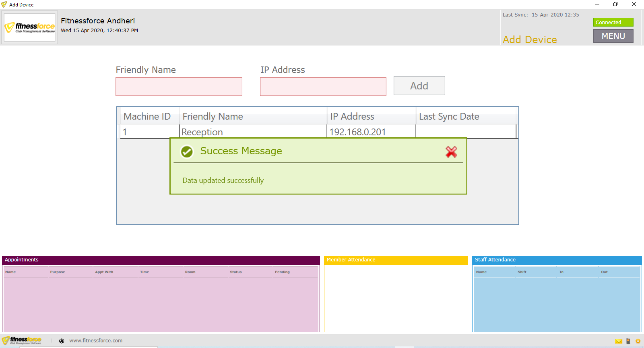Sort by Last Sync Date column header

click(466, 116)
